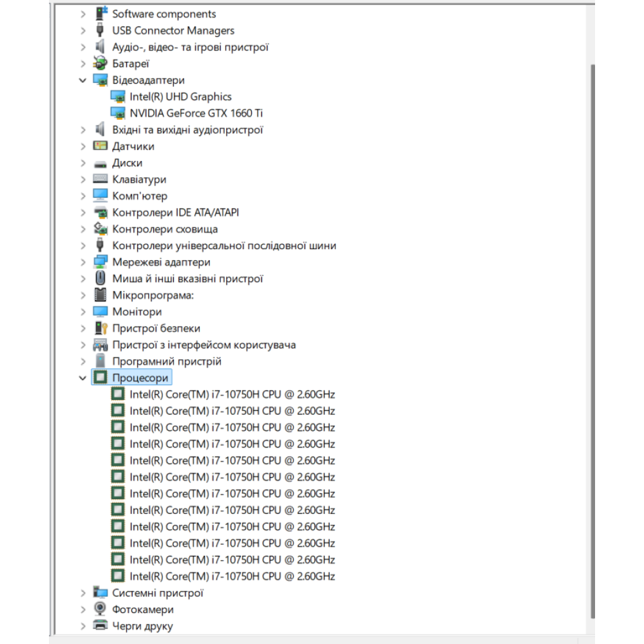Viewport: 644px width, 644px height.
Task: Click the Черги друку printer icon
Action: [x=100, y=625]
